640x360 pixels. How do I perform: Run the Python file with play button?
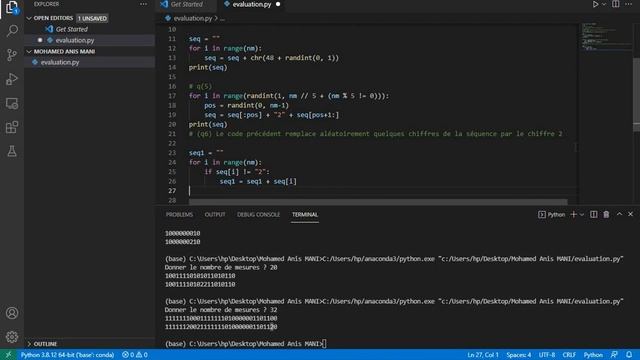pyautogui.click(x=595, y=4)
